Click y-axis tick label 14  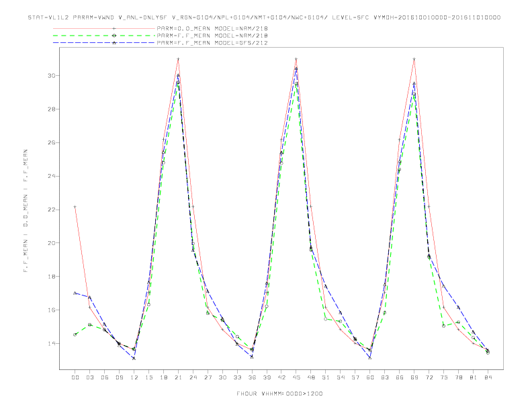[51, 344]
